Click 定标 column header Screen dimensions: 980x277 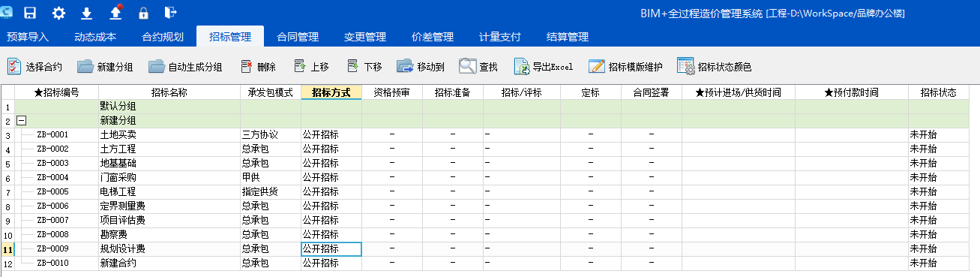pos(590,92)
